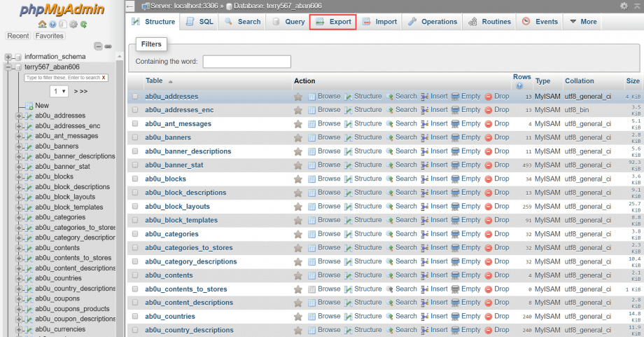Image resolution: width=644 pixels, height=337 pixels.
Task: Click ab0u_coupons table icon in navigation tree
Action: (x=29, y=298)
